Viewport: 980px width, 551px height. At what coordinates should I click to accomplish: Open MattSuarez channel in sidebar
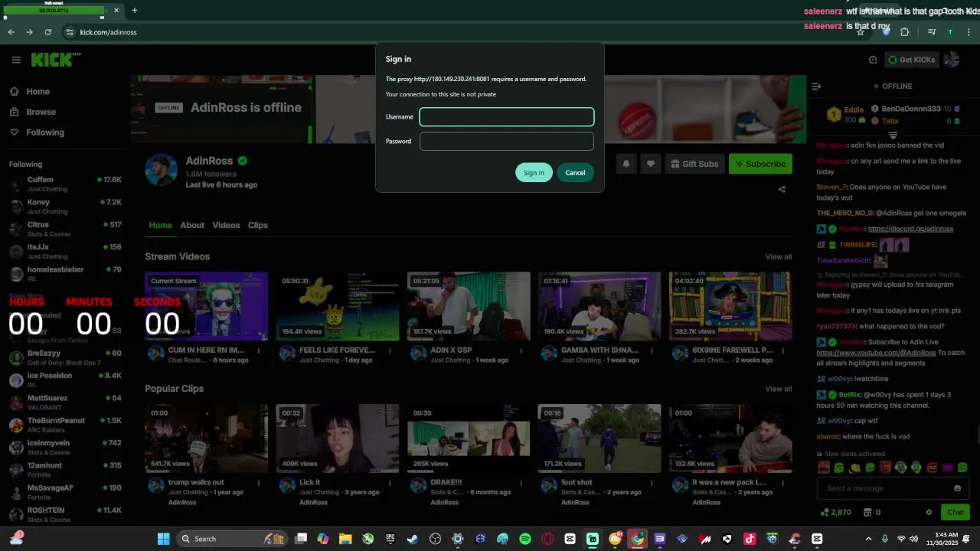click(x=65, y=403)
